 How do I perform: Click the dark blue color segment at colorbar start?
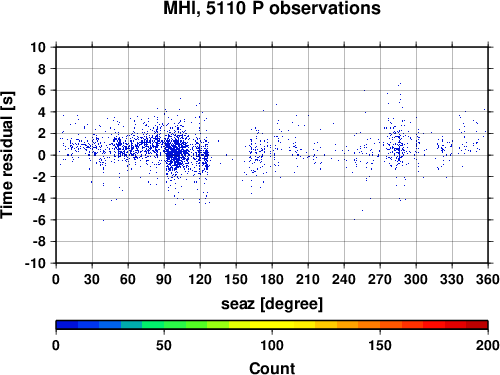click(x=67, y=325)
